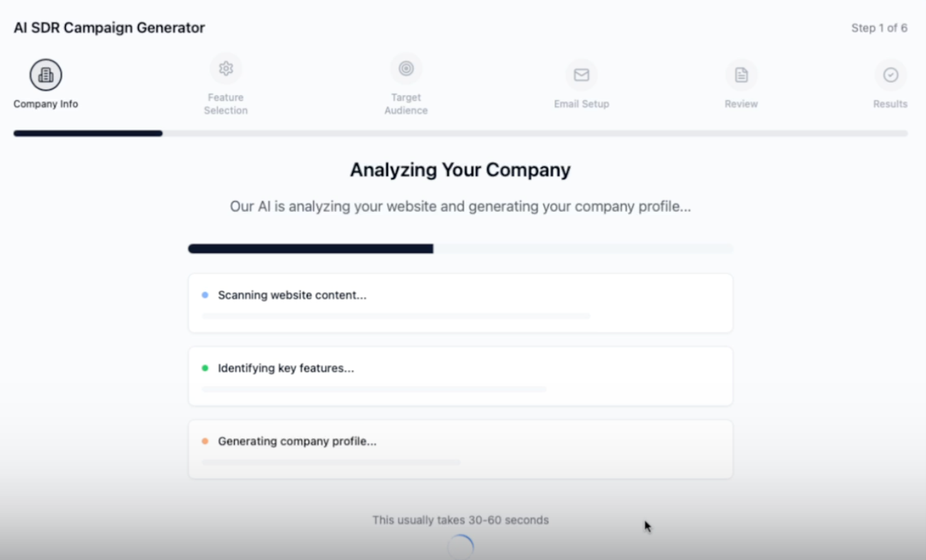The height and width of the screenshot is (560, 926).
Task: Click the Email Setup envelope icon
Action: [581, 75]
